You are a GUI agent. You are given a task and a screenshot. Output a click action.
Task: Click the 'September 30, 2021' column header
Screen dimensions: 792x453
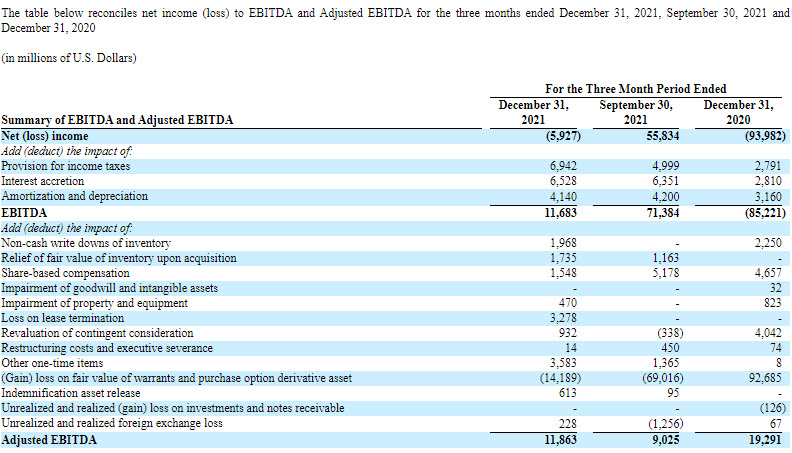click(636, 112)
